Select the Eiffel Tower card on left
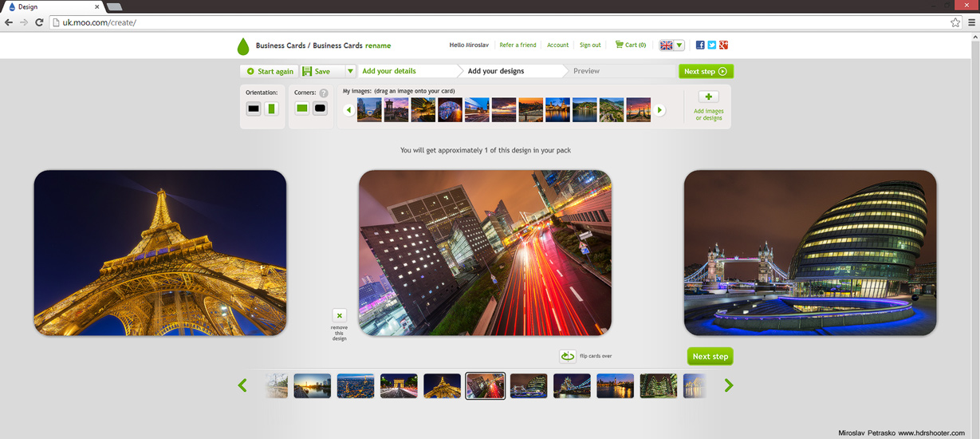Viewport: 980px width, 439px height. tap(159, 252)
